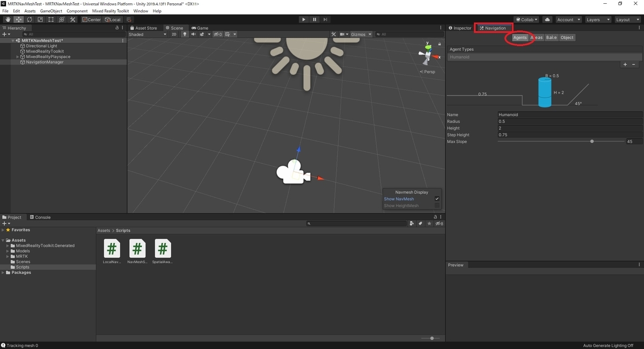Open the Component menu

tap(77, 11)
